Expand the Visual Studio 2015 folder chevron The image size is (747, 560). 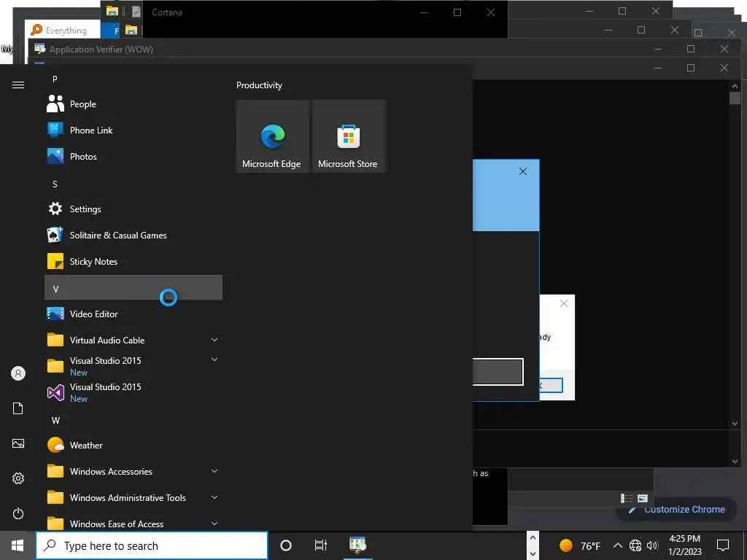click(x=214, y=359)
